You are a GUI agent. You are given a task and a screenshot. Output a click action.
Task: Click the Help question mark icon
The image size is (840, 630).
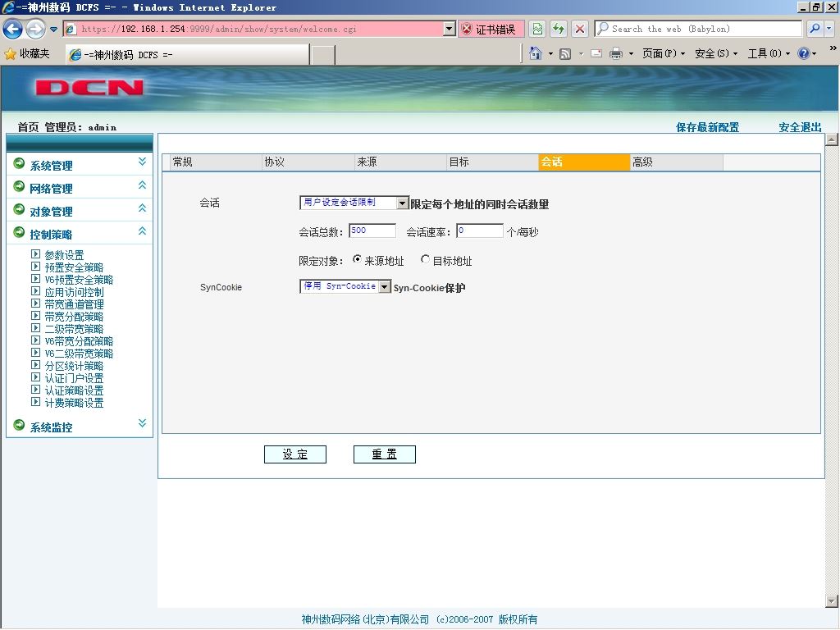(x=804, y=53)
